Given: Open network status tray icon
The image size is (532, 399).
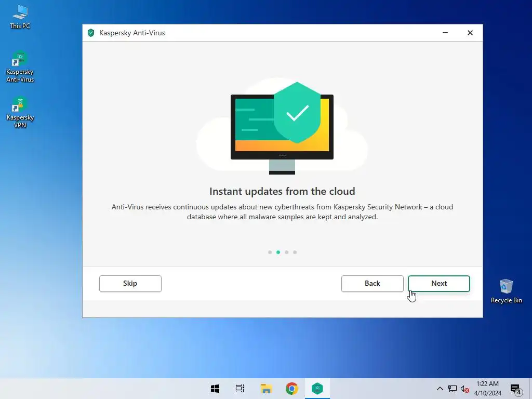Looking at the screenshot, I should (453, 389).
